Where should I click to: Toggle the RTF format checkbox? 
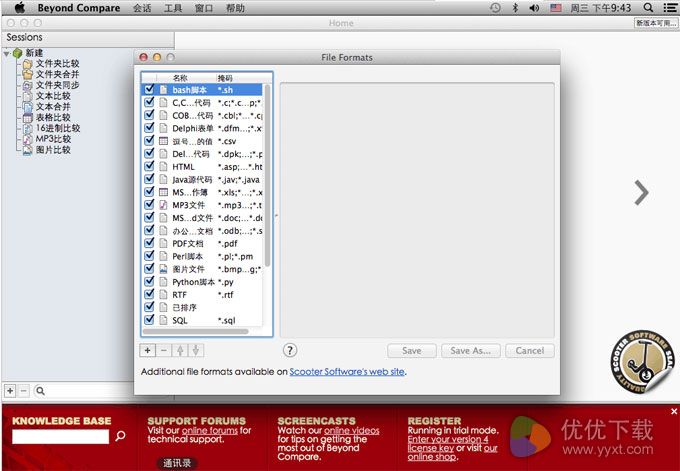[x=149, y=294]
